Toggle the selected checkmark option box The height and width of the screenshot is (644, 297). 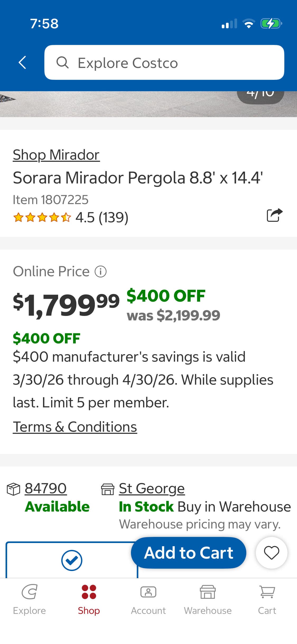(72, 560)
